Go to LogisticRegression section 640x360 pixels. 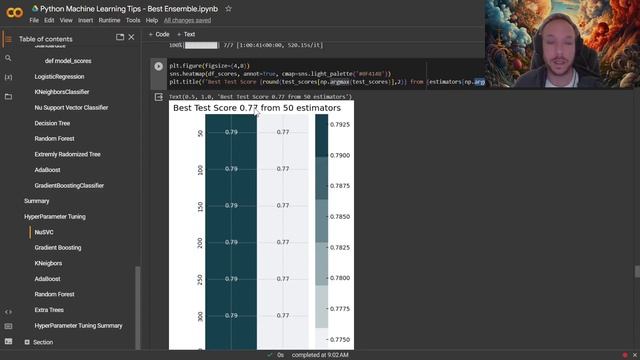click(x=59, y=77)
